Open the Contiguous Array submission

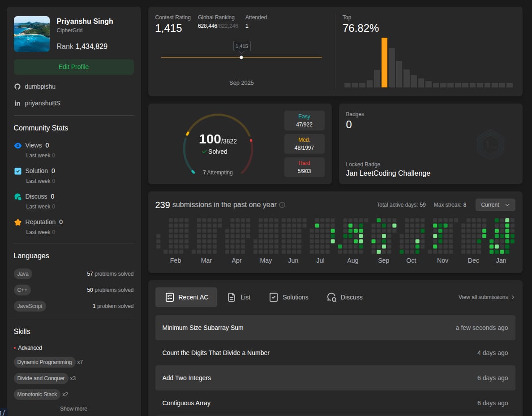click(x=335, y=403)
